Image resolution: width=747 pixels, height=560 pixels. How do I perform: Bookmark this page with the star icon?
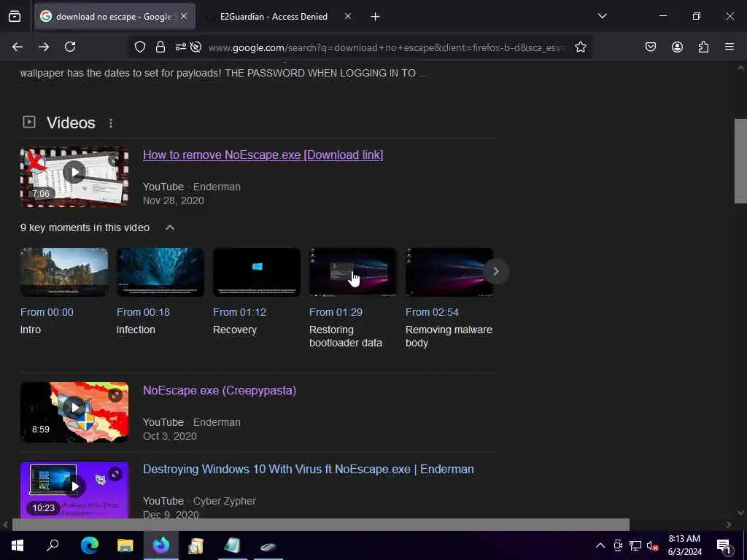tap(580, 47)
